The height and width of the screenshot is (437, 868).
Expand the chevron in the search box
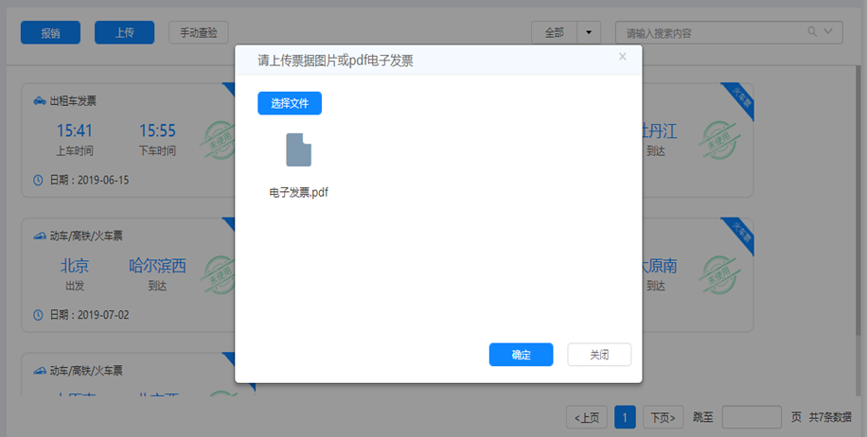pyautogui.click(x=830, y=32)
